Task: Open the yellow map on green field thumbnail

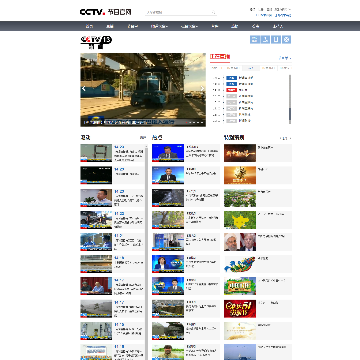Action: 240,220
